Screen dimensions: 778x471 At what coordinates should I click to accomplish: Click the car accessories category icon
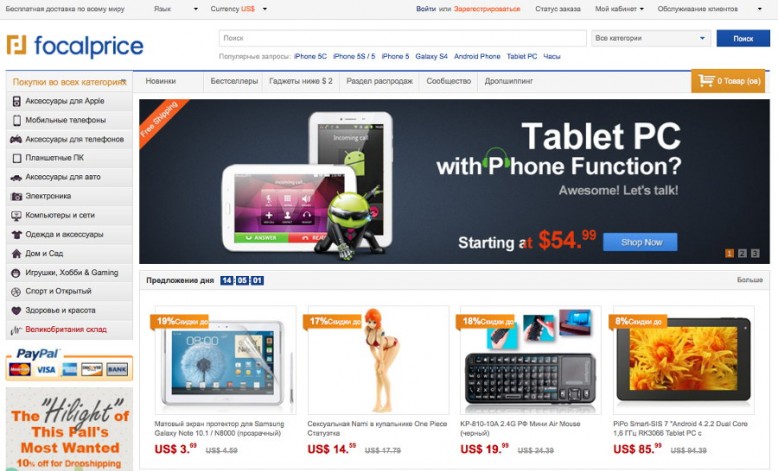tap(16, 177)
